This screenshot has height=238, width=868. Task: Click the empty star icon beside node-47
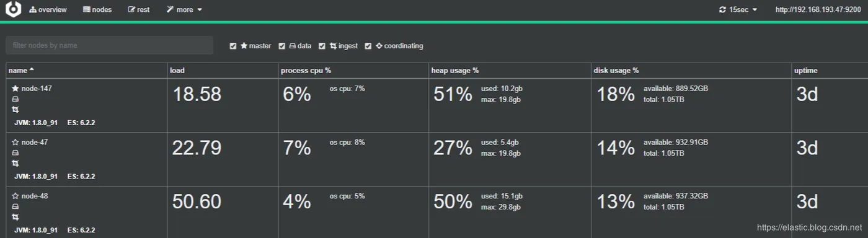point(15,143)
